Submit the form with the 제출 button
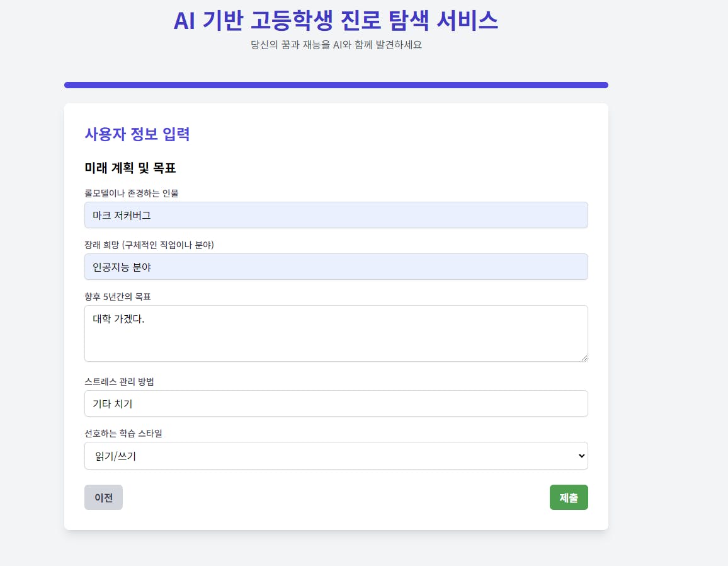This screenshot has height=566, width=728. (569, 497)
